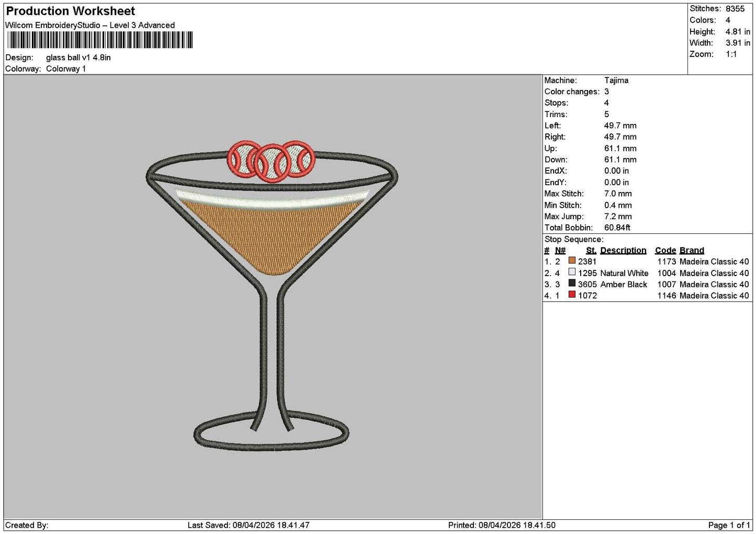Click the stitches value '8355'
The width and height of the screenshot is (756, 534).
click(735, 9)
